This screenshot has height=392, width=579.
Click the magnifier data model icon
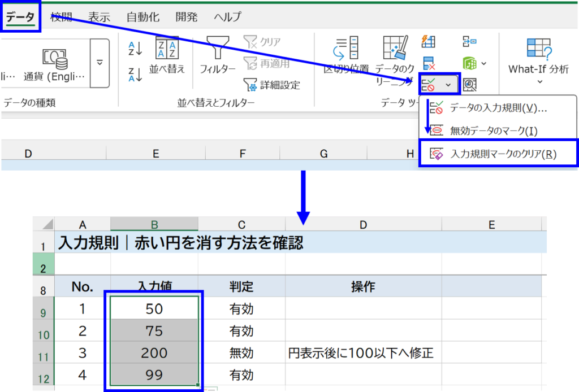pyautogui.click(x=469, y=85)
